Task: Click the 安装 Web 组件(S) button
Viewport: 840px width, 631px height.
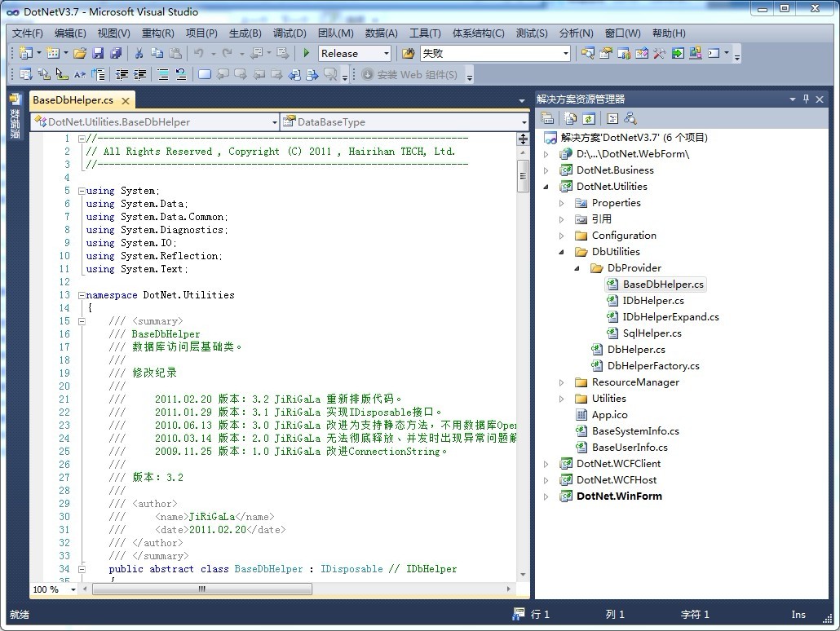Action: click(410, 74)
